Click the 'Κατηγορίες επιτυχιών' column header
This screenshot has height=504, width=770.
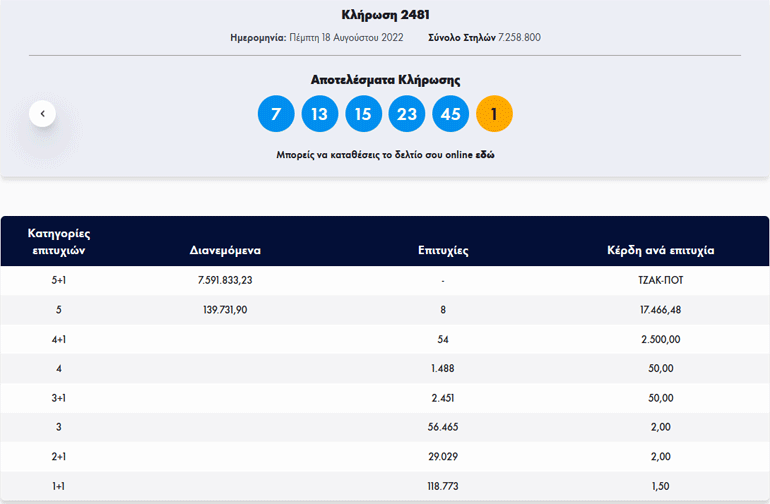click(58, 241)
